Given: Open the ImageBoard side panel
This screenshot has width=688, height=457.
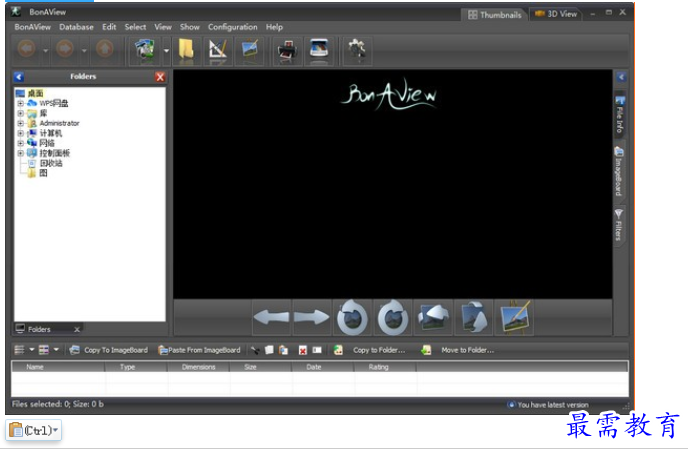Looking at the screenshot, I should coord(619,172).
